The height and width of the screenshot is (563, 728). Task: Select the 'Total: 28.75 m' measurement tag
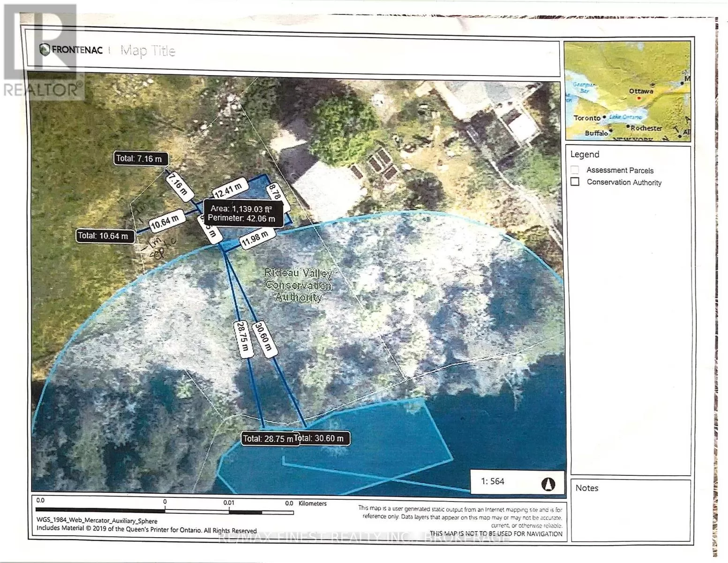pos(268,439)
